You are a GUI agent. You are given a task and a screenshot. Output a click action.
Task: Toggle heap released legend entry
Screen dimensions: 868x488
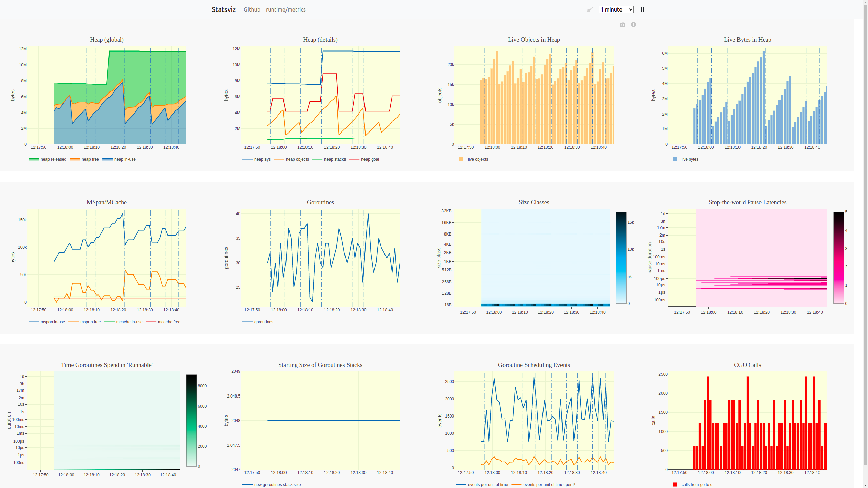53,159
